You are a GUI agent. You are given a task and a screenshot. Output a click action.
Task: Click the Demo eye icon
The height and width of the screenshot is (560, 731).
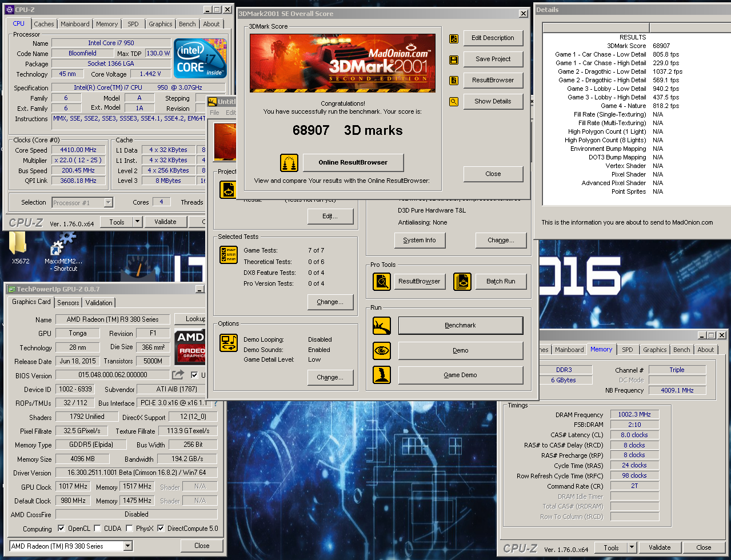(382, 350)
